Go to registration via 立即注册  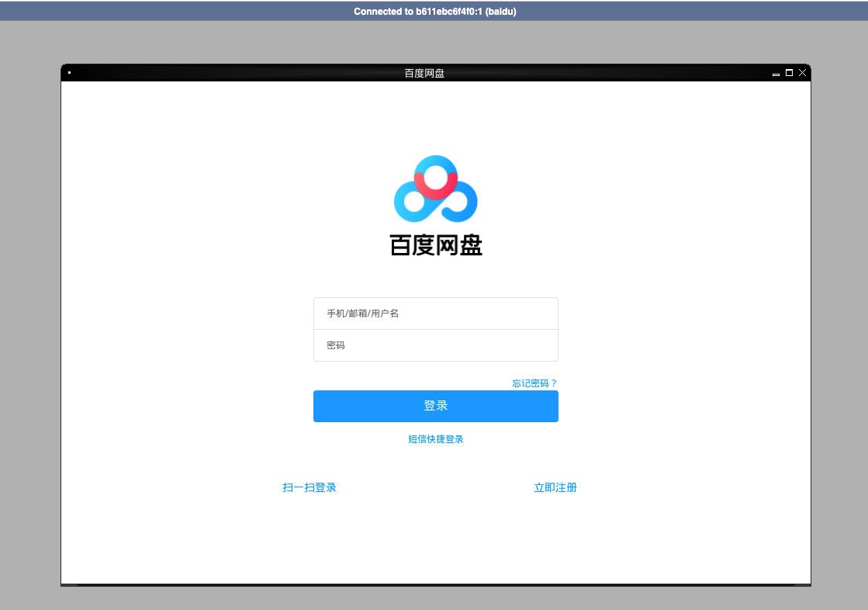point(555,487)
